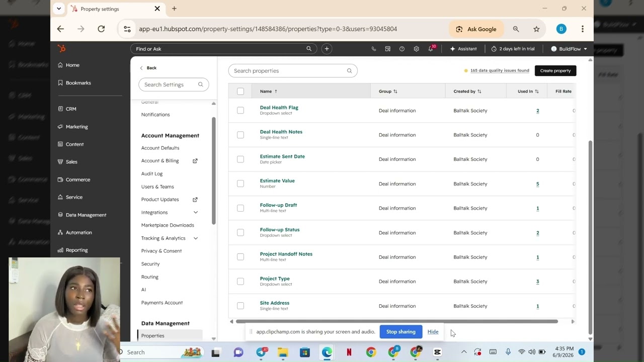Bookmark this page with the star icon
Image resolution: width=644 pixels, height=362 pixels.
tap(536, 29)
